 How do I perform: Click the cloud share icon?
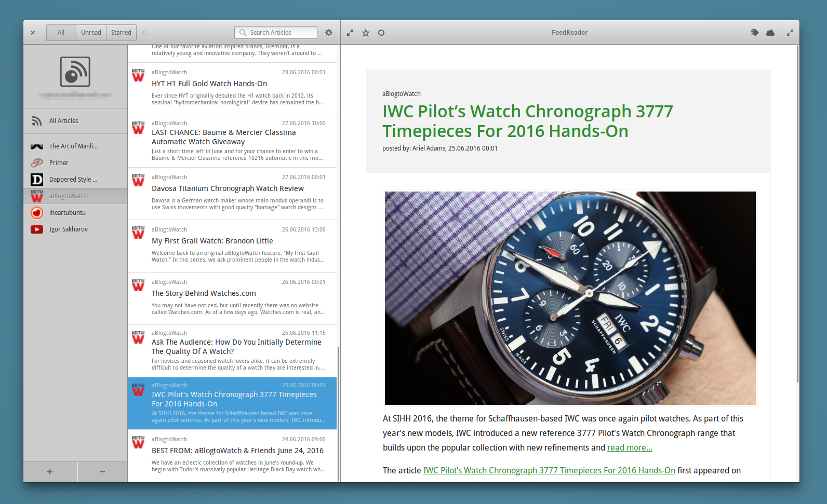pos(770,33)
